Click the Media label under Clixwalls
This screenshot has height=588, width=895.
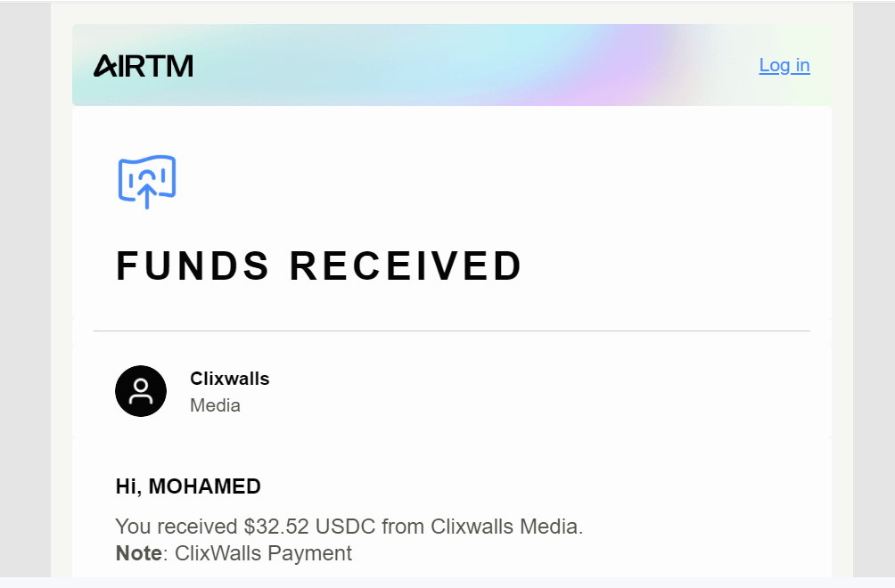point(215,405)
